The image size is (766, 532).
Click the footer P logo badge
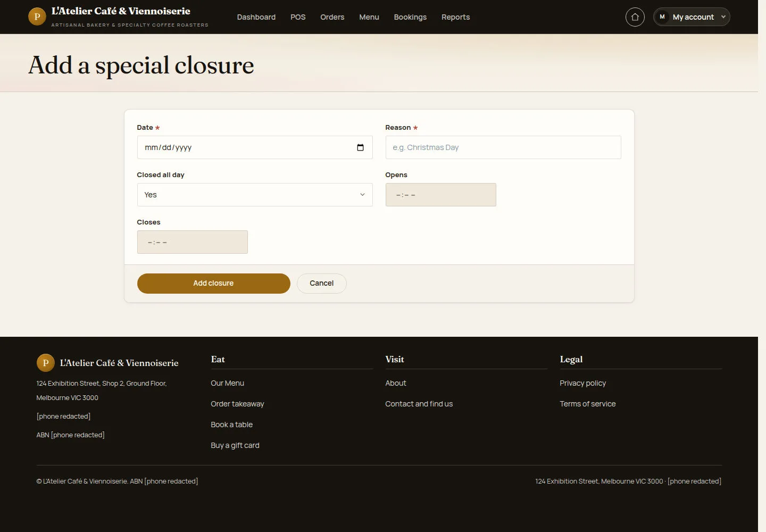46,363
